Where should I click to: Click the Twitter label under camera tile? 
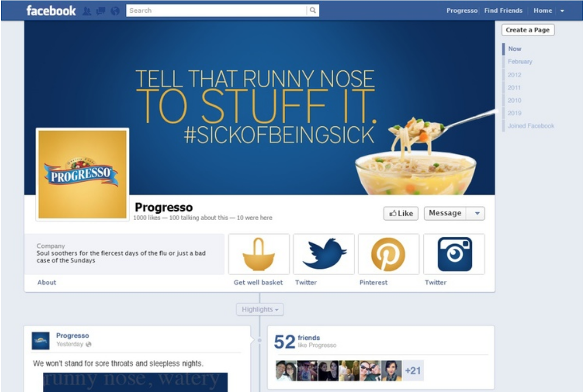point(436,282)
